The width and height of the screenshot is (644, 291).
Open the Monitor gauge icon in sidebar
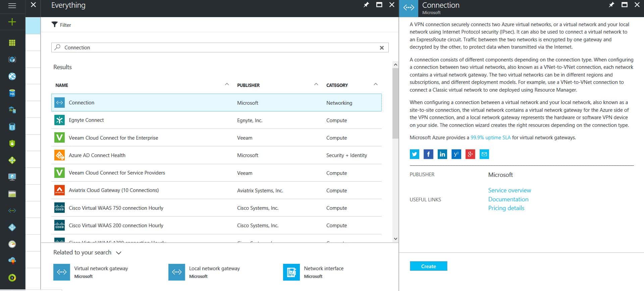(12, 244)
